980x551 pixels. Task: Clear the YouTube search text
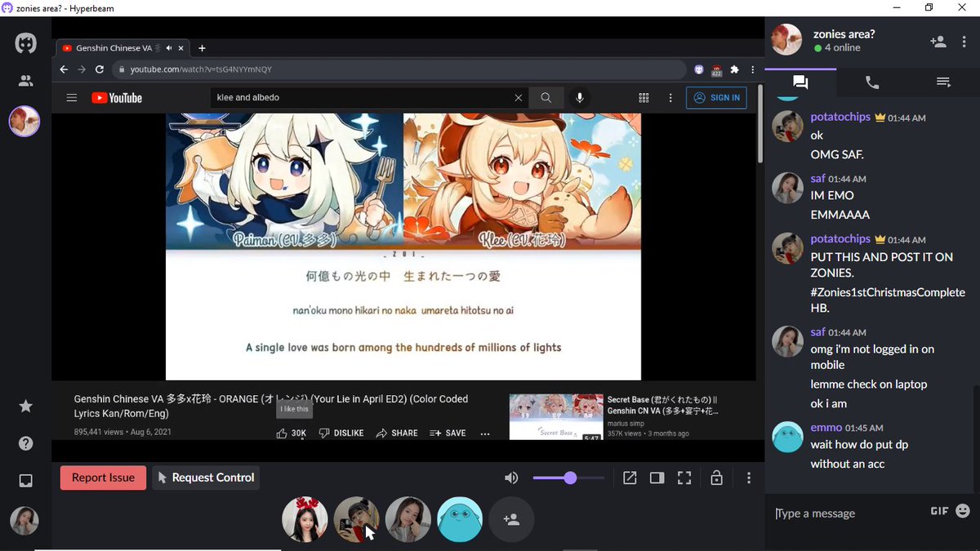[518, 98]
